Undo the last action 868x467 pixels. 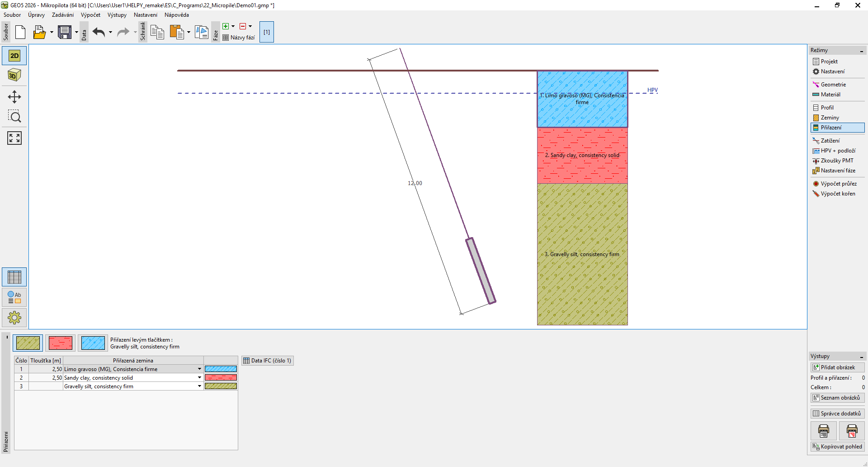99,32
